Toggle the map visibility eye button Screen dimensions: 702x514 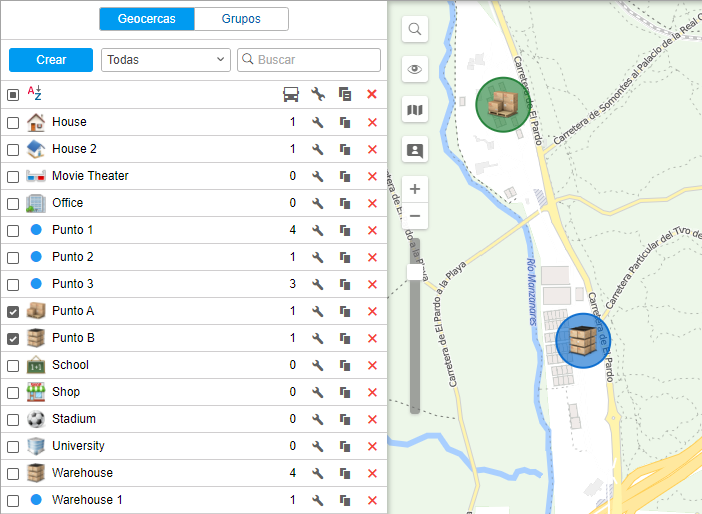click(x=415, y=69)
